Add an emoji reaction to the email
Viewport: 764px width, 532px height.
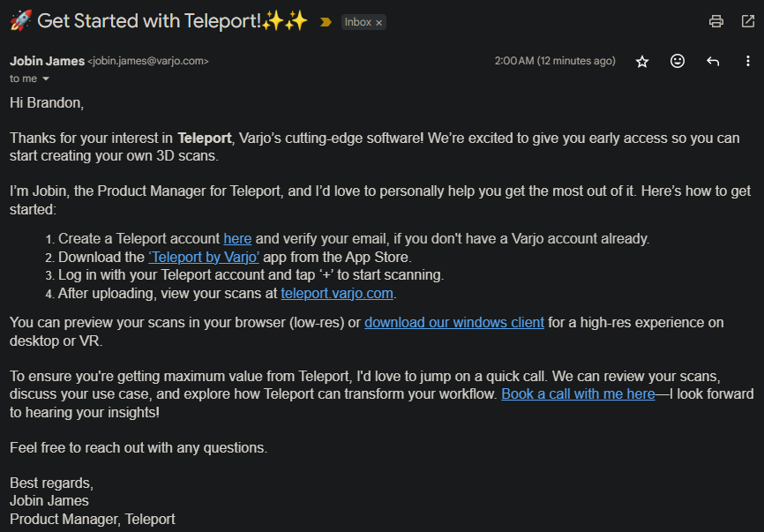[x=678, y=61]
